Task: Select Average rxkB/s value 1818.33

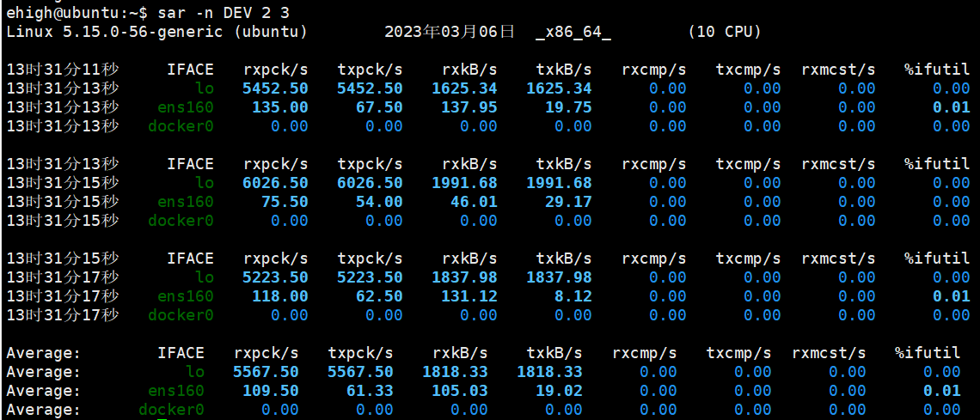Action: coord(455,373)
